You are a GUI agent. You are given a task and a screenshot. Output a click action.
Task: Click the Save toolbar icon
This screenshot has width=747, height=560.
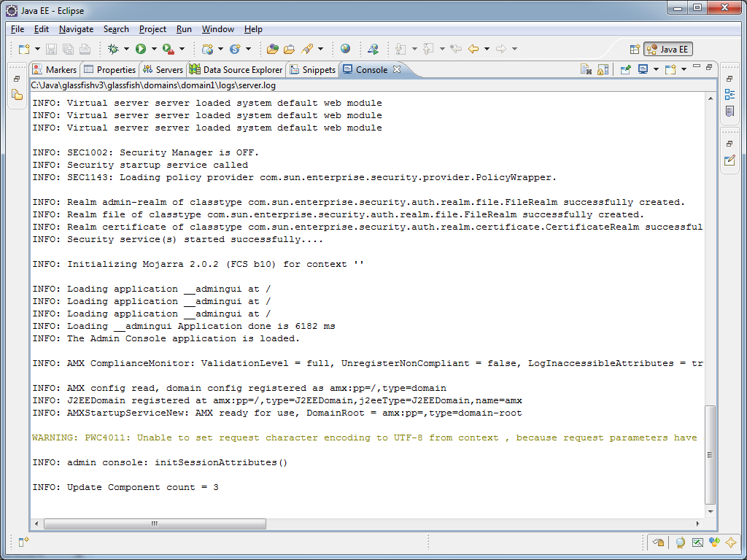(52, 49)
